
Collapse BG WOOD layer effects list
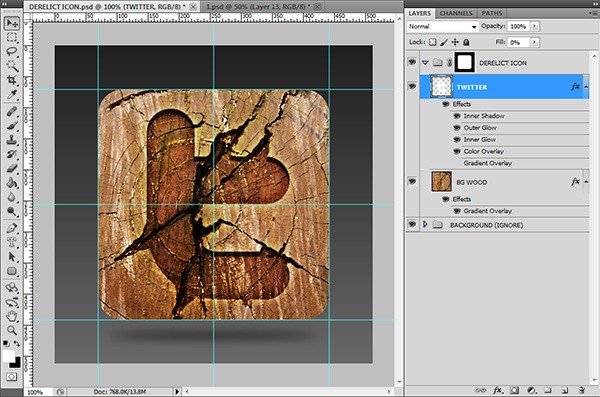click(x=586, y=181)
